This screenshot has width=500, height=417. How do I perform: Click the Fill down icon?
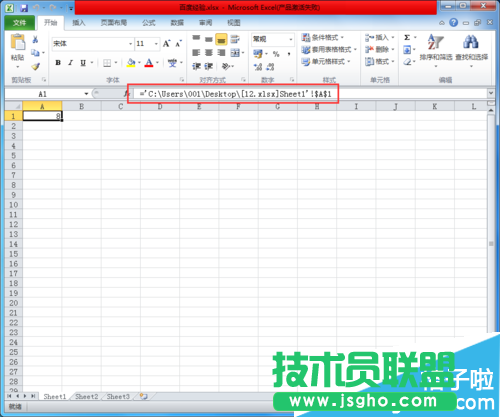pos(407,50)
